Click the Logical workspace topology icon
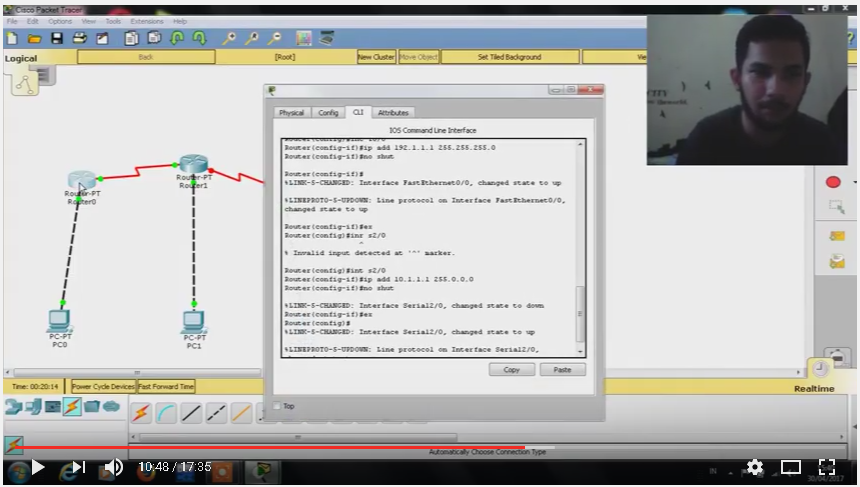The height and width of the screenshot is (487, 860). pos(25,83)
